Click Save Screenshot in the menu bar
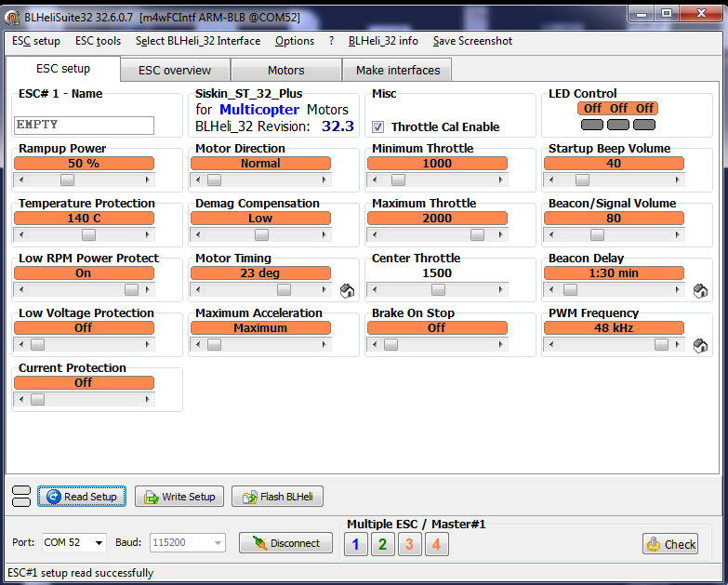Image resolution: width=728 pixels, height=585 pixels. tap(472, 41)
